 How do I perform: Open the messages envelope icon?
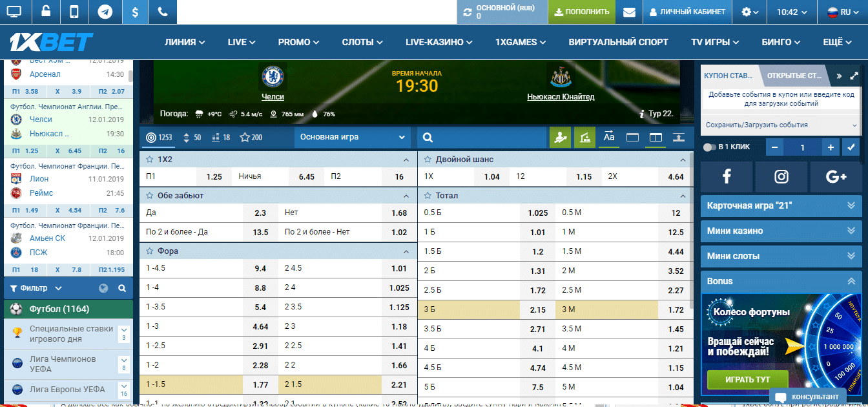tap(629, 12)
